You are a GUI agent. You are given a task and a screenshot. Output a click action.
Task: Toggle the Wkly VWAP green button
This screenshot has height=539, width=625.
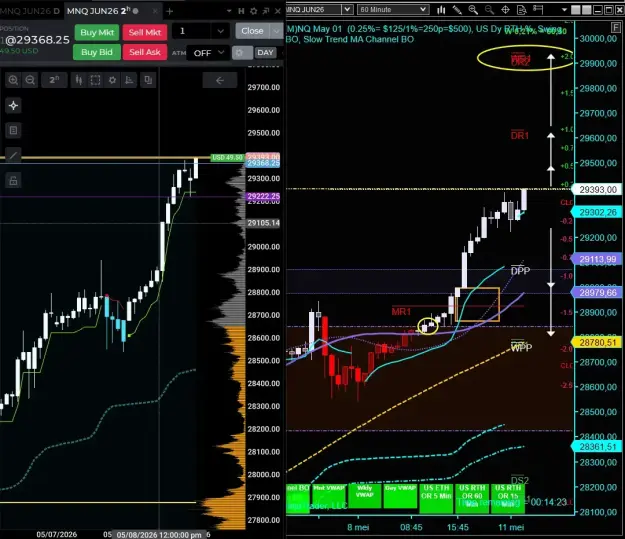click(x=365, y=496)
